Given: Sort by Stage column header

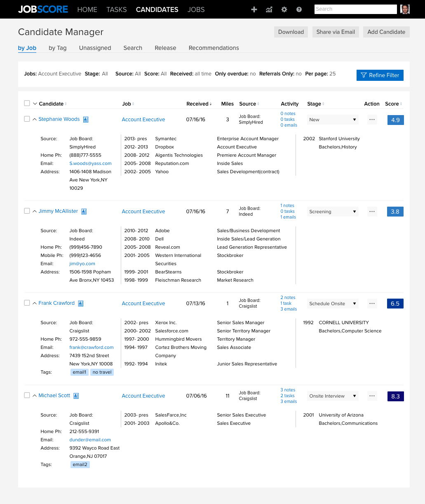Looking at the screenshot, I should coord(316,104).
